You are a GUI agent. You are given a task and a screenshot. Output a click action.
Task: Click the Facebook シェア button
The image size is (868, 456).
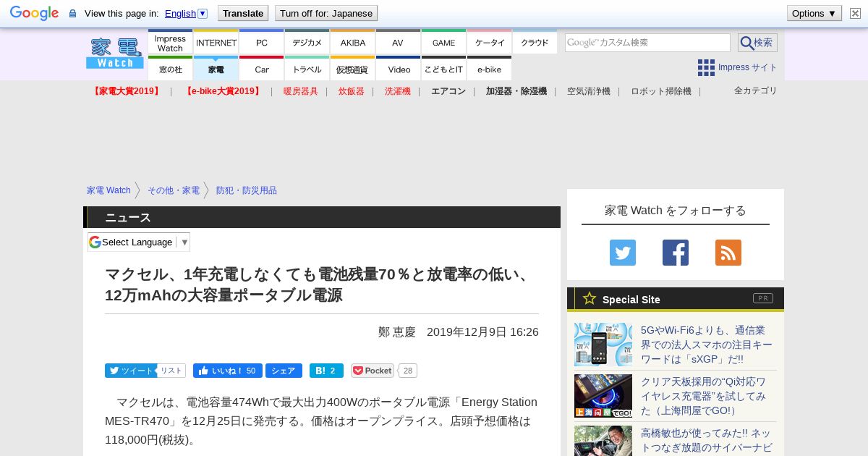(x=284, y=371)
